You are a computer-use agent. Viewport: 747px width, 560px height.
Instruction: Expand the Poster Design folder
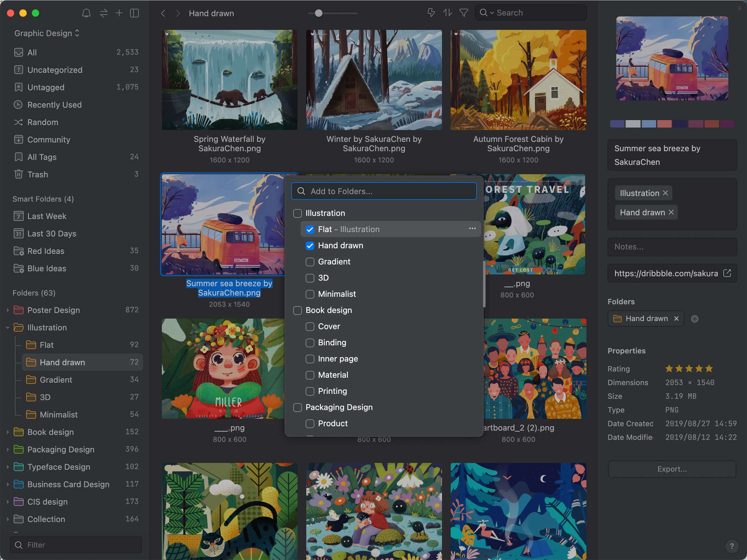7,310
